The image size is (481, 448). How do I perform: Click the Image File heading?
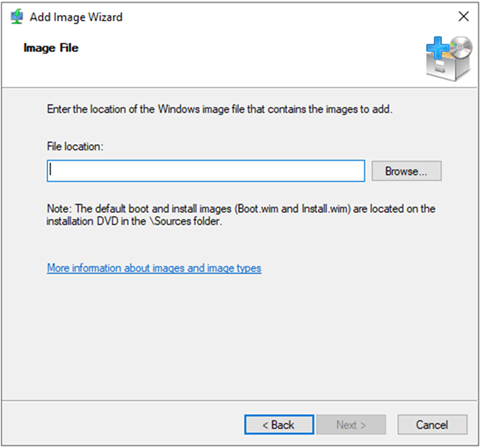51,48
